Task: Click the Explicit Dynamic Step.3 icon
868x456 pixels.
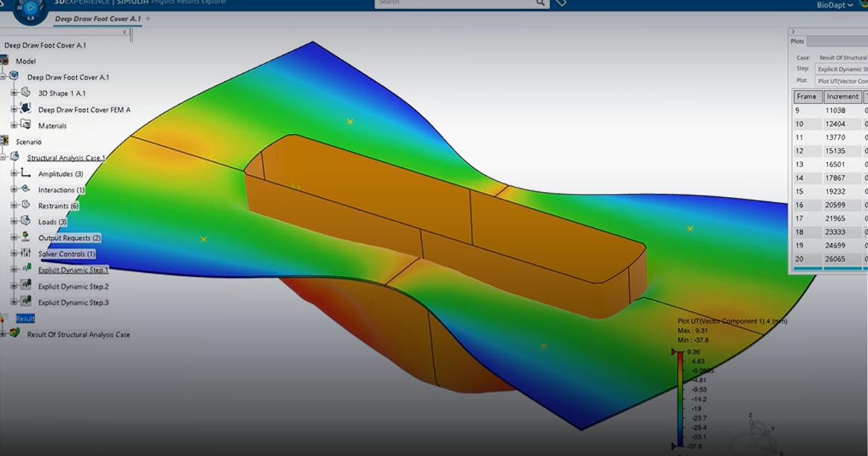Action: tap(26, 302)
